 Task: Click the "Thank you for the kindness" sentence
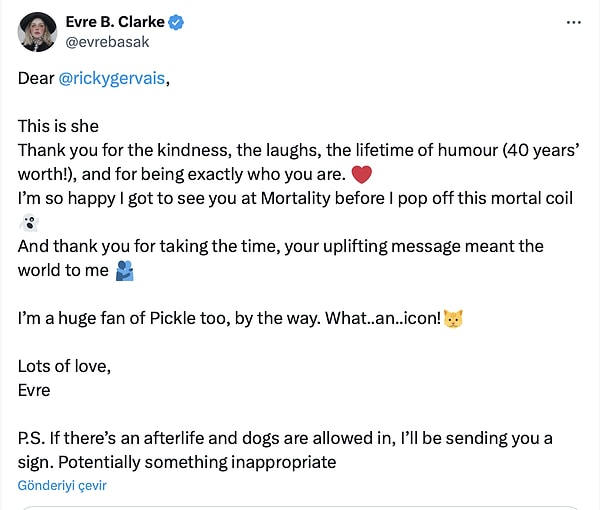298,162
